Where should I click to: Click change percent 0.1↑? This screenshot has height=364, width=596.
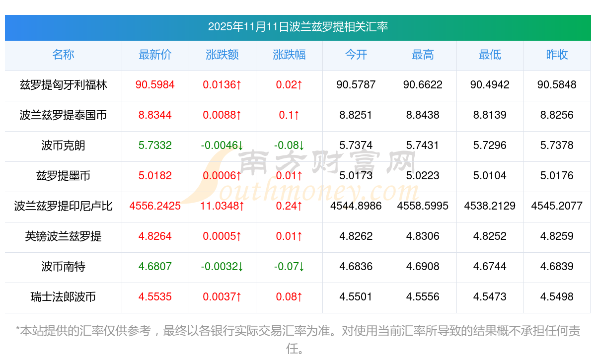coord(289,115)
